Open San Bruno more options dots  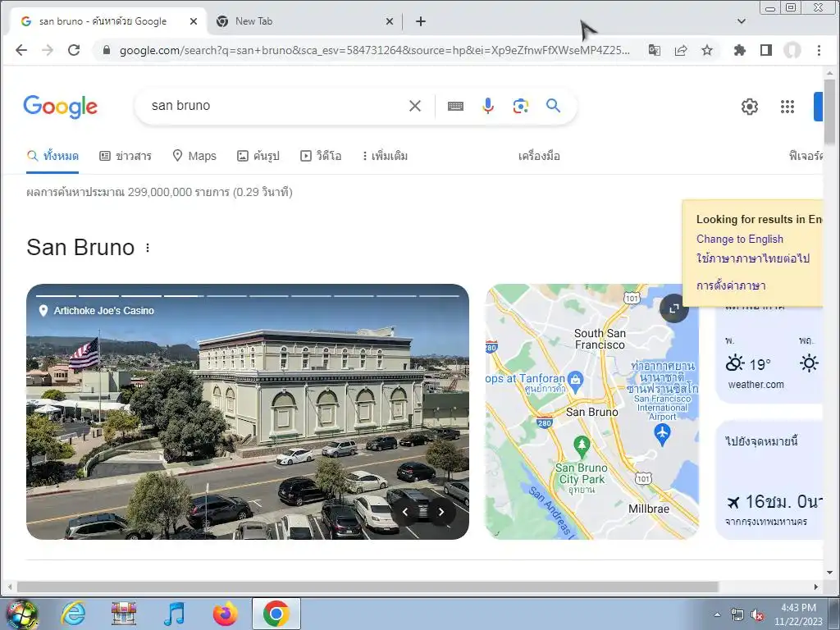pos(148,248)
